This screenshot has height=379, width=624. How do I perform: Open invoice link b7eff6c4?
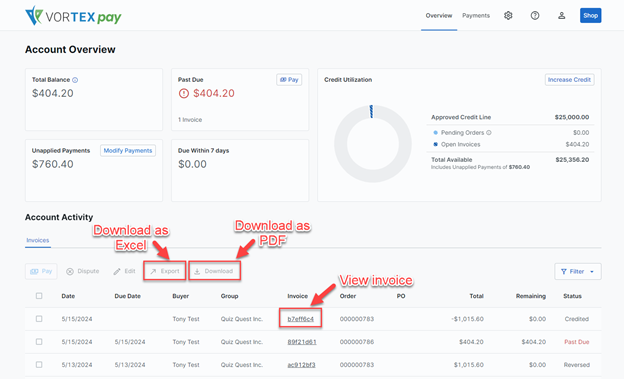pos(300,319)
